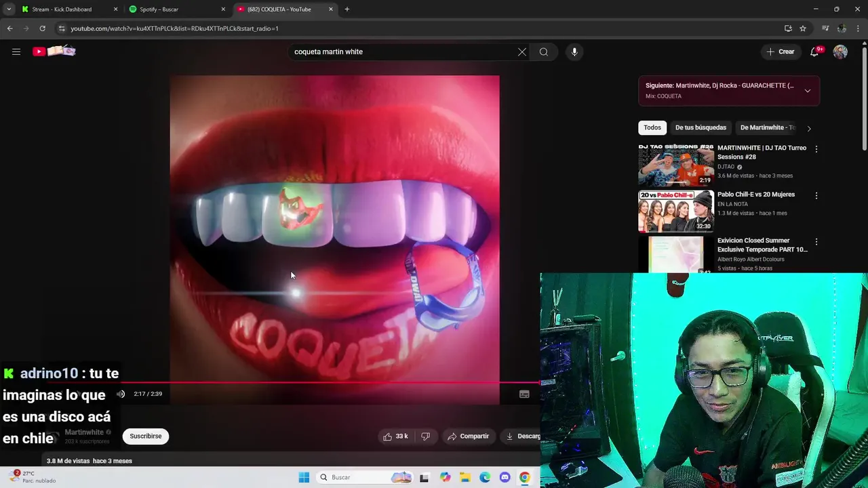Click the Chrome icon on the taskbar
The height and width of the screenshot is (488, 868).
click(x=524, y=477)
